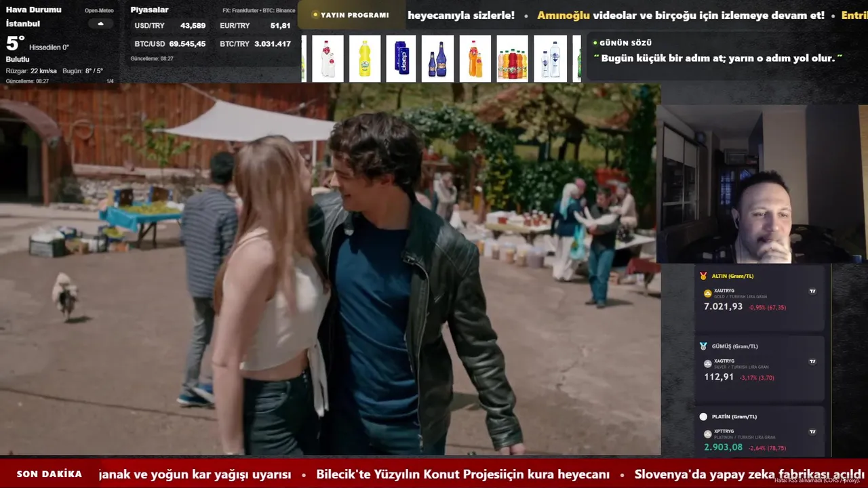Select the red-cap water bottle product image

click(328, 58)
